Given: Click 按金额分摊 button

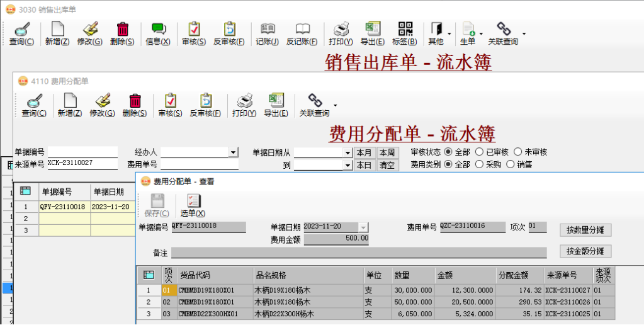Looking at the screenshot, I should 585,251.
